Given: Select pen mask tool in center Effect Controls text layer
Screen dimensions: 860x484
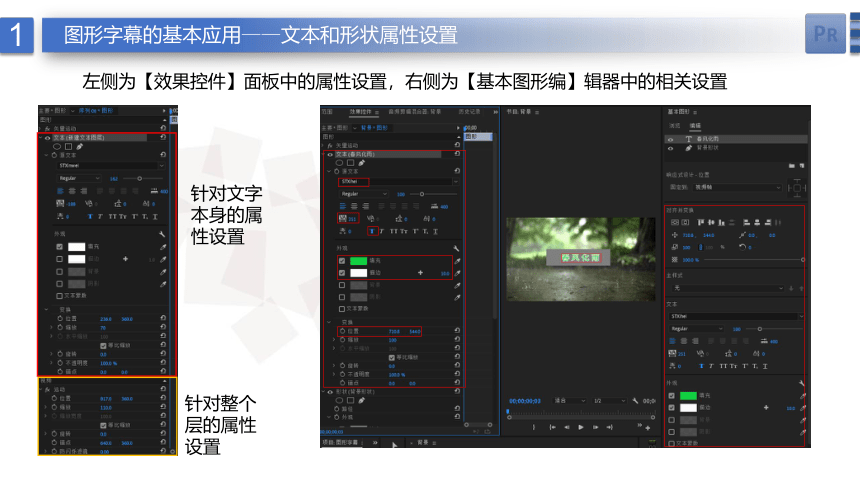Looking at the screenshot, I should [361, 163].
